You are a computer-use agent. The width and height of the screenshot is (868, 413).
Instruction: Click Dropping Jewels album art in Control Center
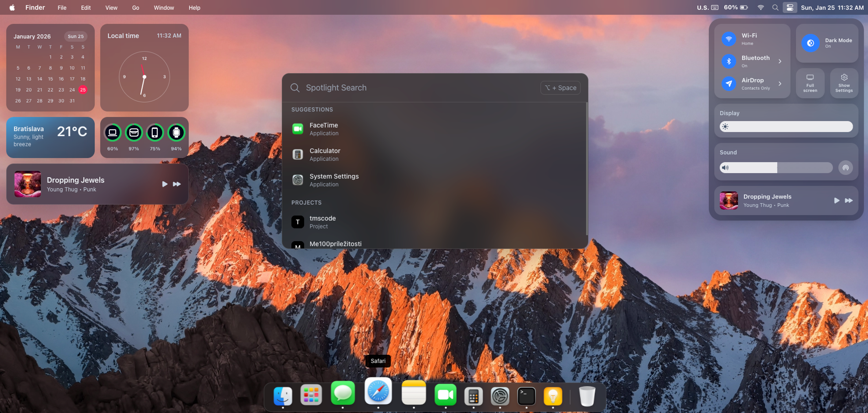coord(729,201)
